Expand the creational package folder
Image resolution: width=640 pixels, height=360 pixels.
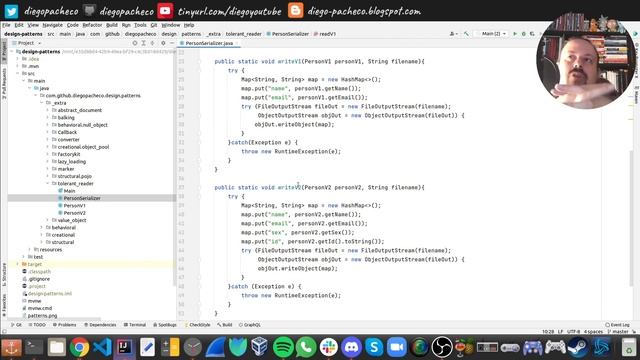[x=42, y=235]
